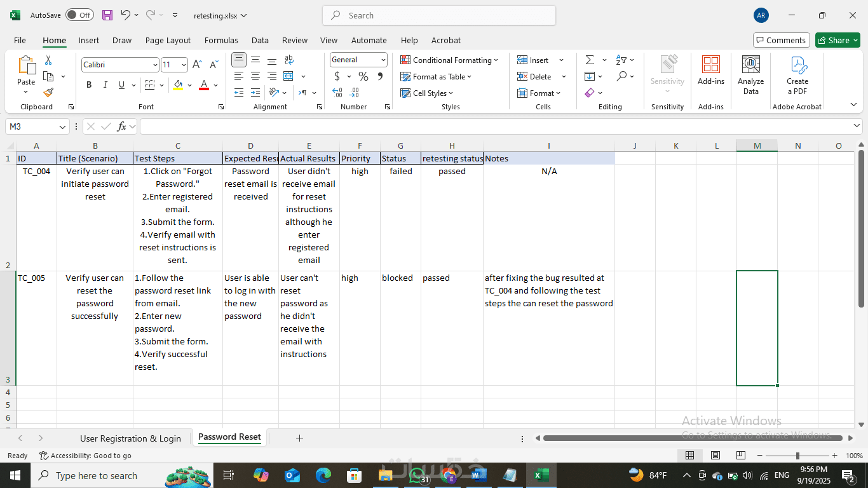Image resolution: width=868 pixels, height=488 pixels.
Task: Click Format cells button
Action: pyautogui.click(x=539, y=93)
